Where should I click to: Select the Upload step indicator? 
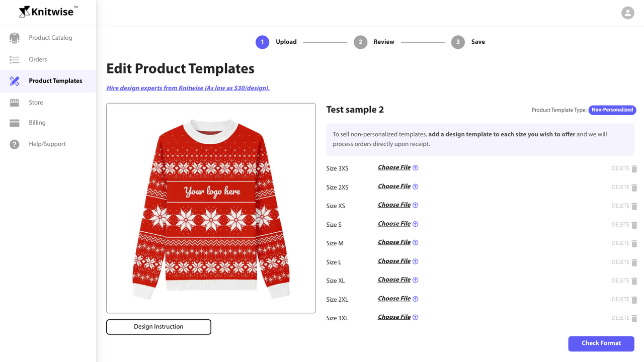[x=262, y=42]
